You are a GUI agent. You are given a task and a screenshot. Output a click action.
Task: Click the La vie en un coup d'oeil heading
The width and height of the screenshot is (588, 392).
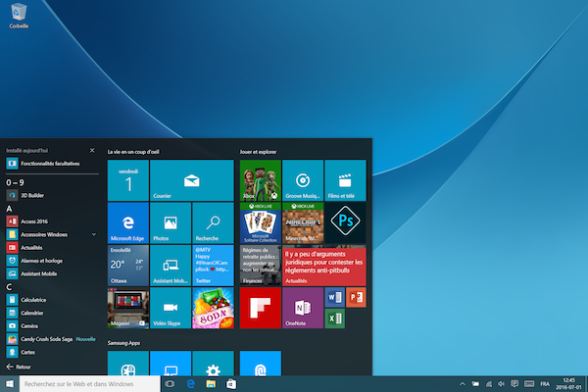click(133, 152)
